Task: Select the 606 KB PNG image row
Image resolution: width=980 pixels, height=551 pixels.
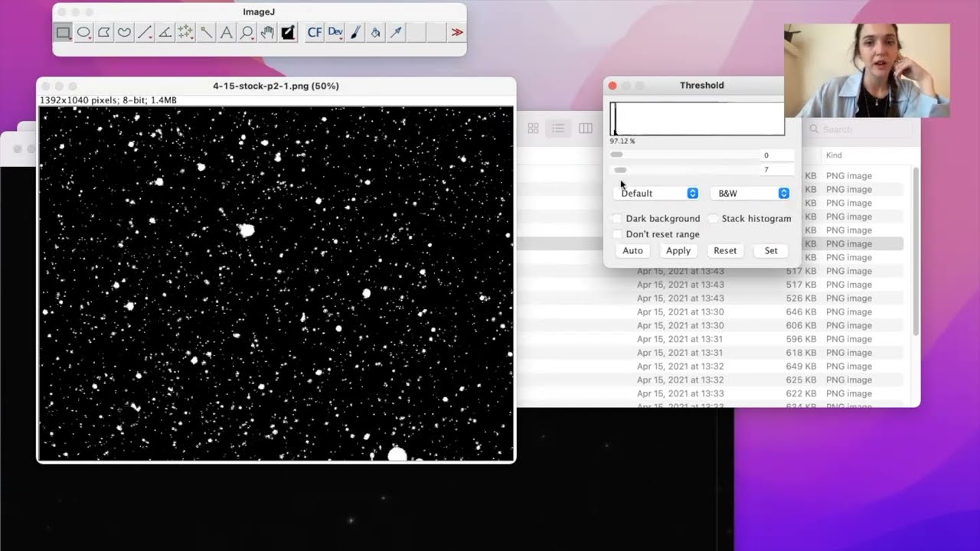Action: click(x=710, y=326)
